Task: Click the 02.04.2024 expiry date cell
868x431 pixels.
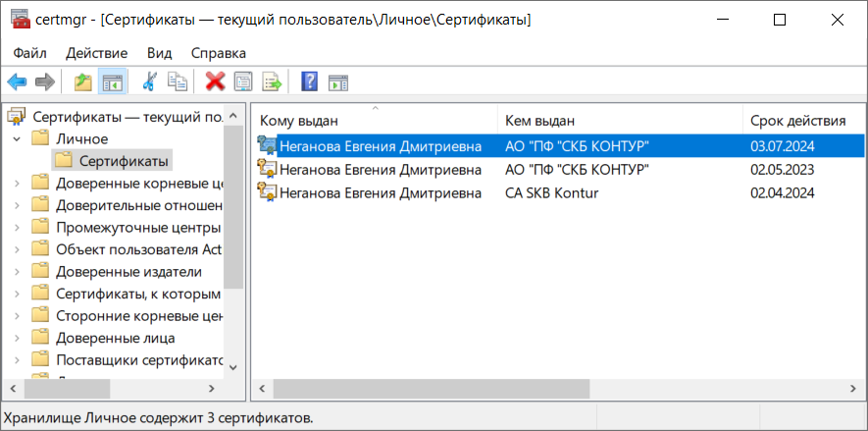Action: click(783, 192)
